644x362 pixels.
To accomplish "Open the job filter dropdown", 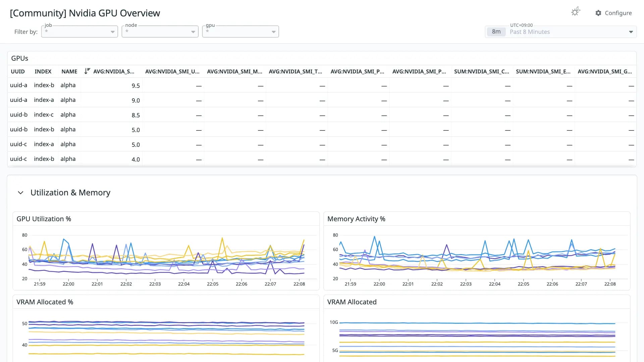I will pos(79,32).
